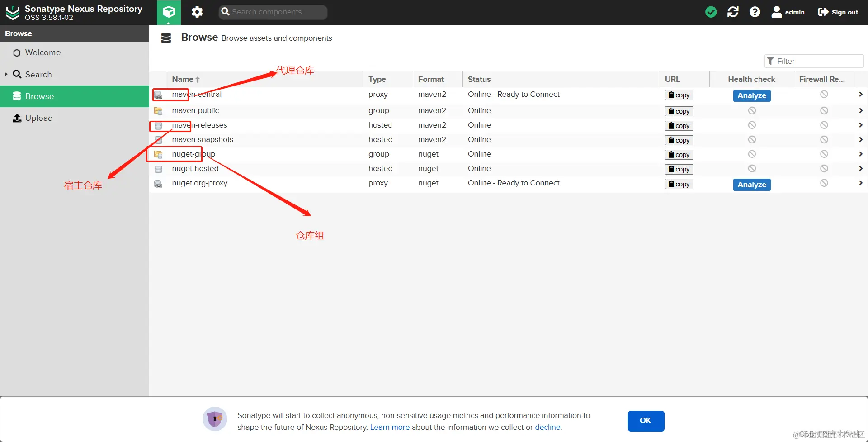Viewport: 868px width, 442px height.
Task: Sort by the Name column header
Action: click(x=265, y=79)
